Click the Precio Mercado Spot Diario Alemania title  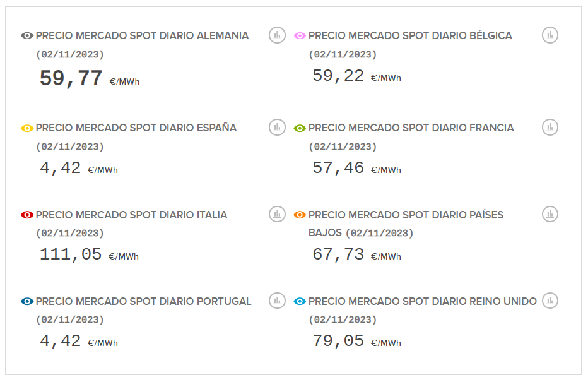[142, 36]
